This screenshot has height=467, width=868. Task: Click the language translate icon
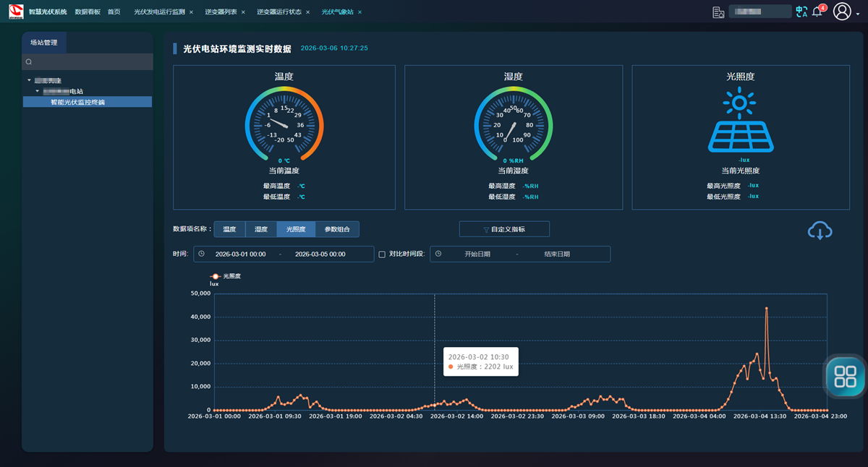(x=801, y=12)
